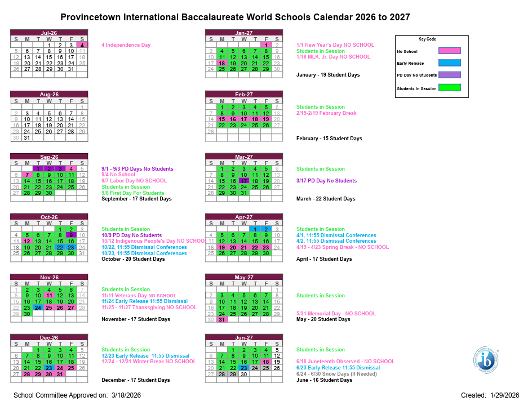
Task: Click the Juneteenth Observed note
Action: coord(345,362)
